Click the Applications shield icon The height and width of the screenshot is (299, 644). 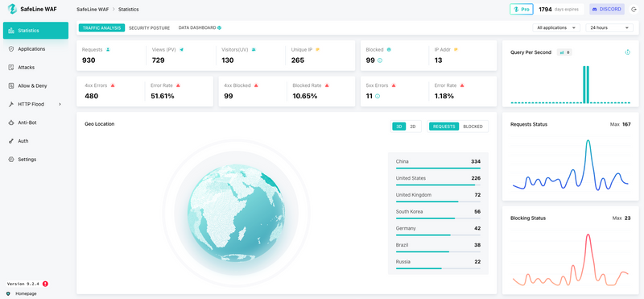11,49
